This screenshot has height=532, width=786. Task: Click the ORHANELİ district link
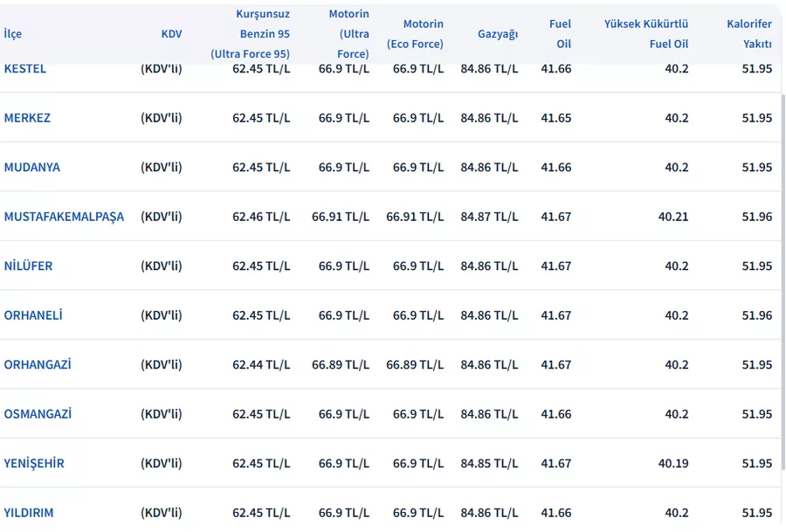(33, 315)
